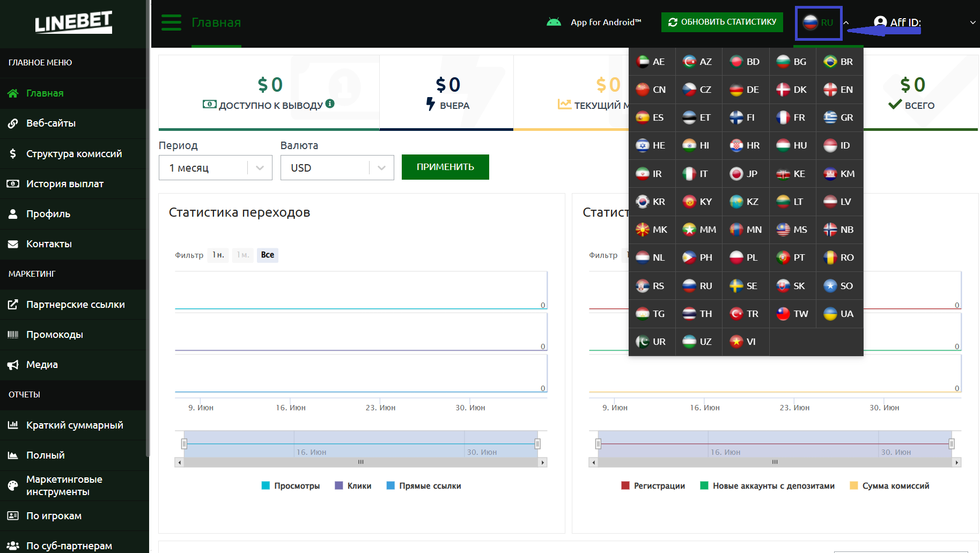The width and height of the screenshot is (980, 553).
Task: Click the link icon for Веб-сайты
Action: pos(13,123)
